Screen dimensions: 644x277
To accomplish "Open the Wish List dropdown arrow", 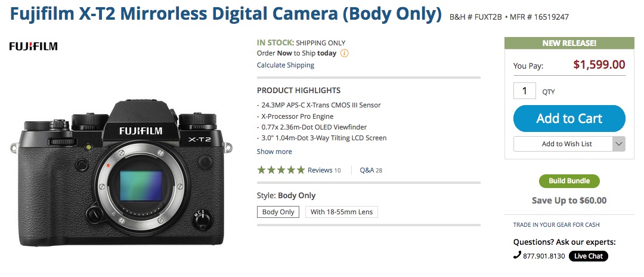I will [619, 144].
